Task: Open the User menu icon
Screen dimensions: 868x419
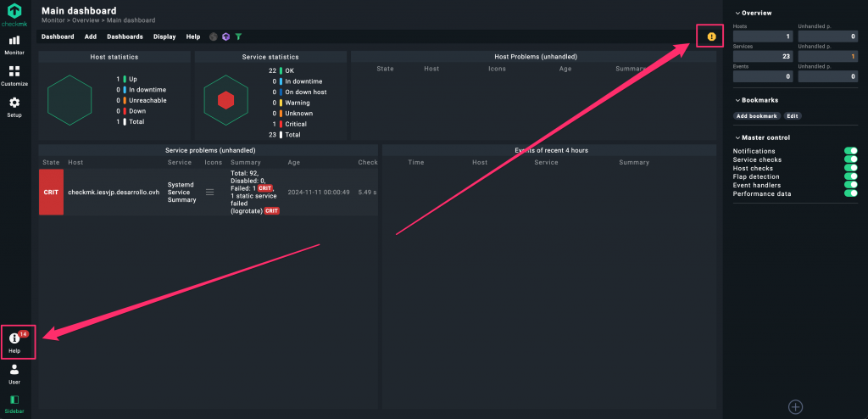Action: click(x=14, y=373)
